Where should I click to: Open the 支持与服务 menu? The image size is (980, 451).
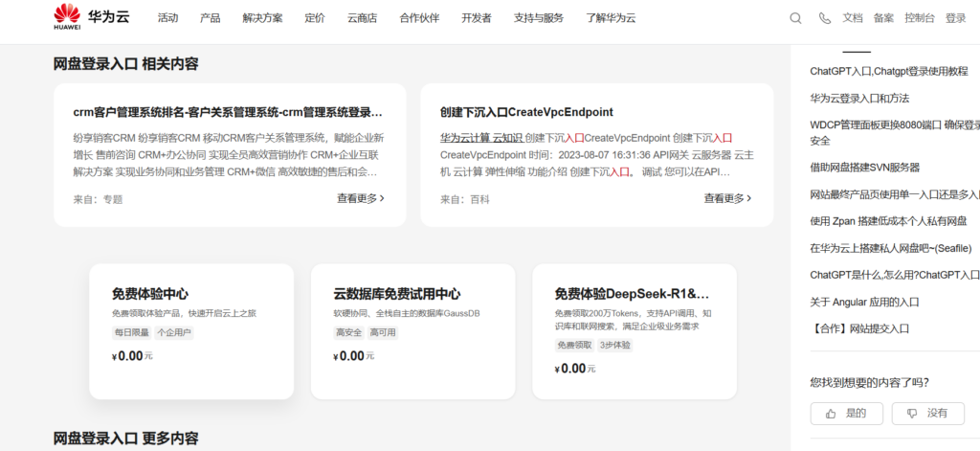(539, 18)
